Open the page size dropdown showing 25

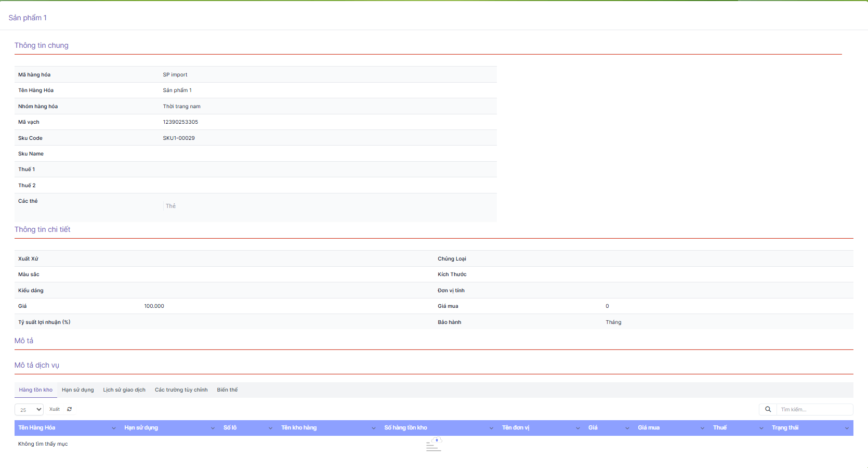click(29, 410)
